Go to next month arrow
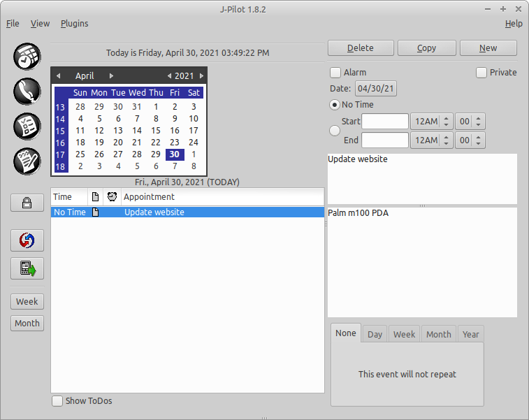 pyautogui.click(x=111, y=76)
